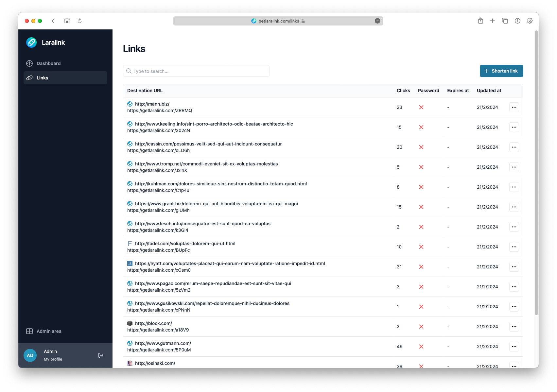Click the hyatt.com favicon in the list
The height and width of the screenshot is (392, 557).
tap(130, 264)
